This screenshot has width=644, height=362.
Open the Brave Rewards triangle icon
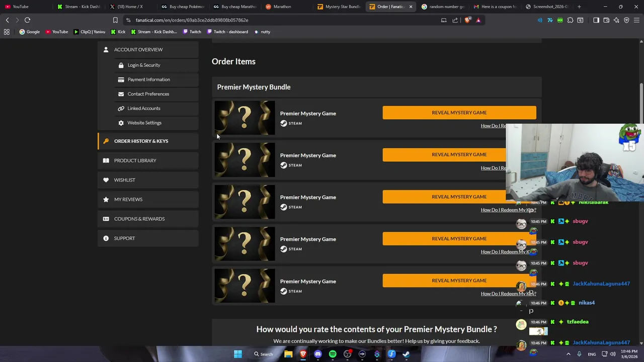point(478,20)
